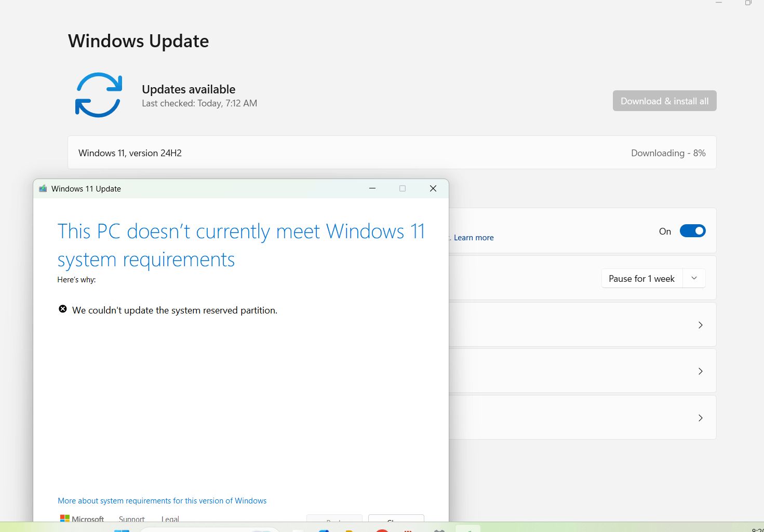Open More about system requirements link

tap(162, 501)
